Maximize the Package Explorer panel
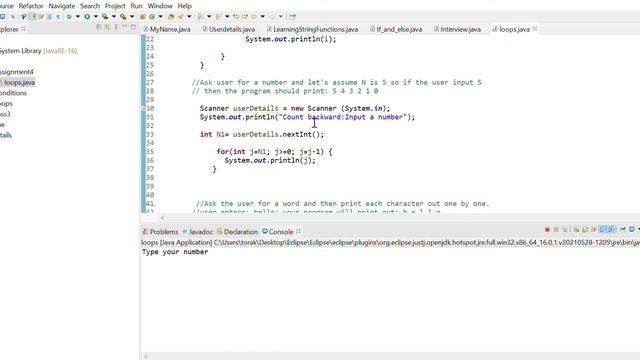Viewport: 640px width, 360px height. (x=133, y=27)
